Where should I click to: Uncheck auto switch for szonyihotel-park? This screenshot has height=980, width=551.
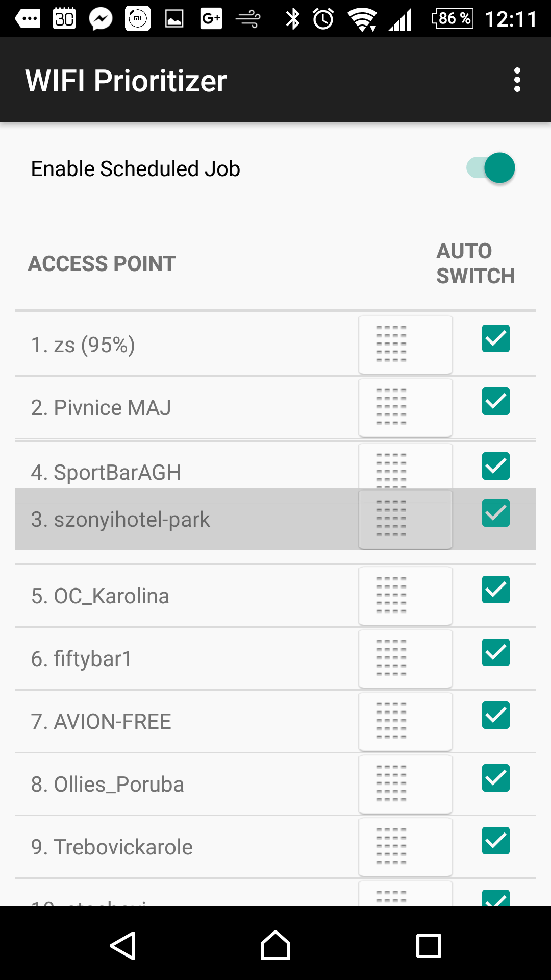496,513
